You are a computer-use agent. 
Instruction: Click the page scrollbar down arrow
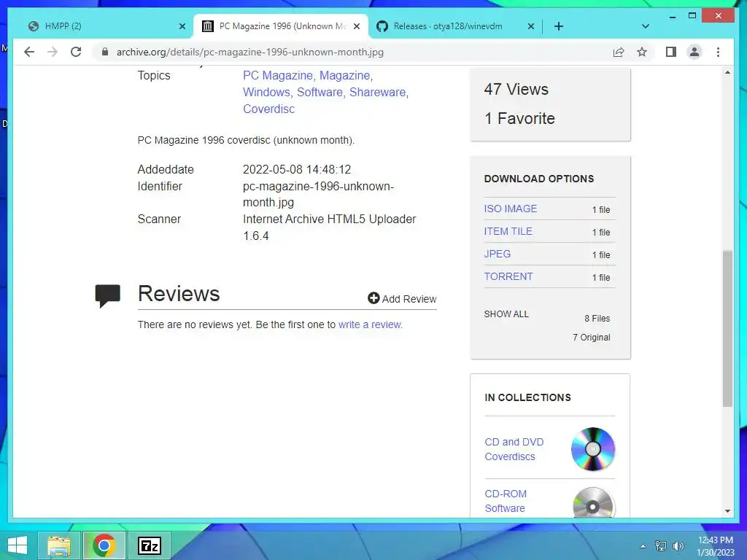coord(727,511)
